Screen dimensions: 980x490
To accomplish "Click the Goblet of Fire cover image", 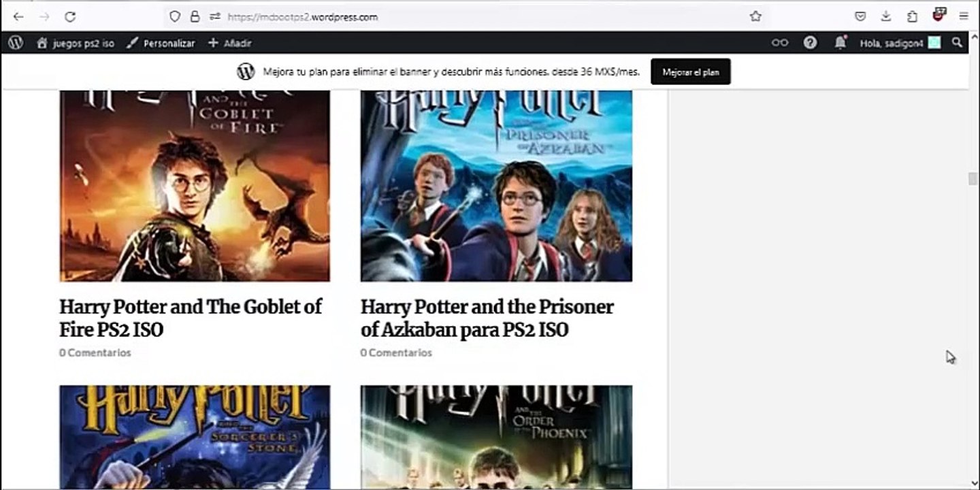I will (x=195, y=186).
